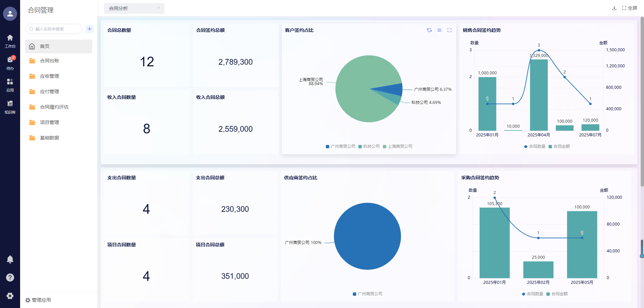The image size is (644, 308).
Task: Open the 工作台 home icon
Action: [x=10, y=41]
